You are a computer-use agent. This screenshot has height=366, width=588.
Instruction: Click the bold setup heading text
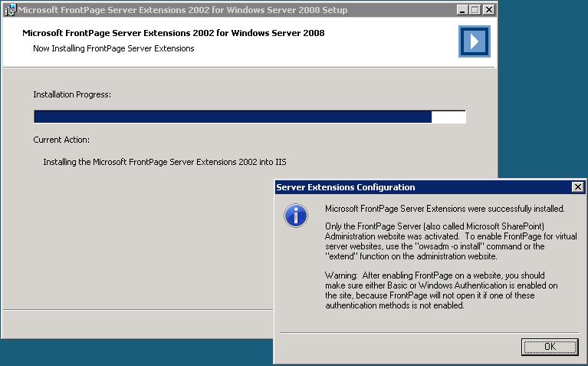click(173, 33)
